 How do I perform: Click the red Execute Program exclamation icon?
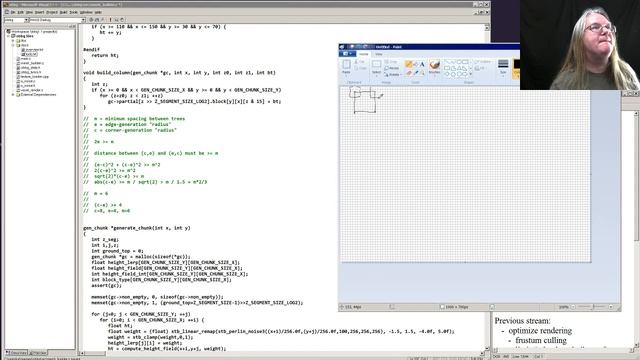pyautogui.click(x=110, y=20)
